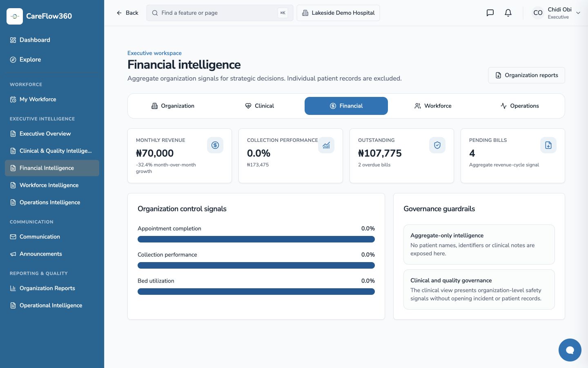The image size is (588, 368).
Task: Go Back using the Back button
Action: tap(127, 13)
